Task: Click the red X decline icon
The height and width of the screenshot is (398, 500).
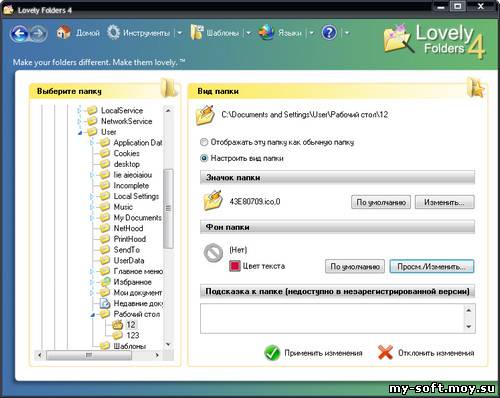Action: 385,353
